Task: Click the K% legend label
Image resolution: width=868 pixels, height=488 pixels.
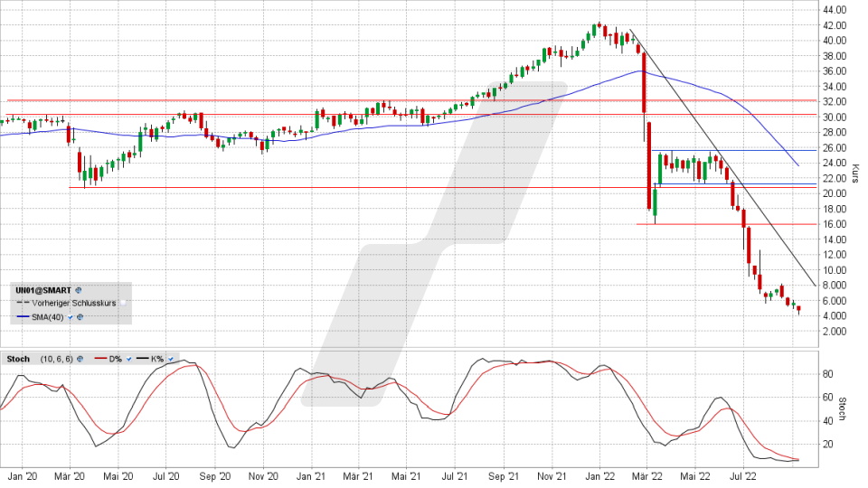Action: [x=157, y=359]
